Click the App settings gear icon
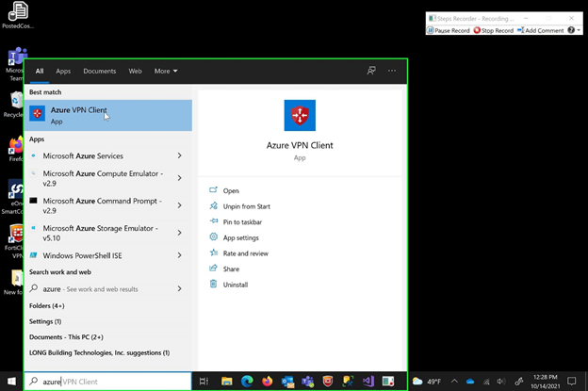 [213, 236]
